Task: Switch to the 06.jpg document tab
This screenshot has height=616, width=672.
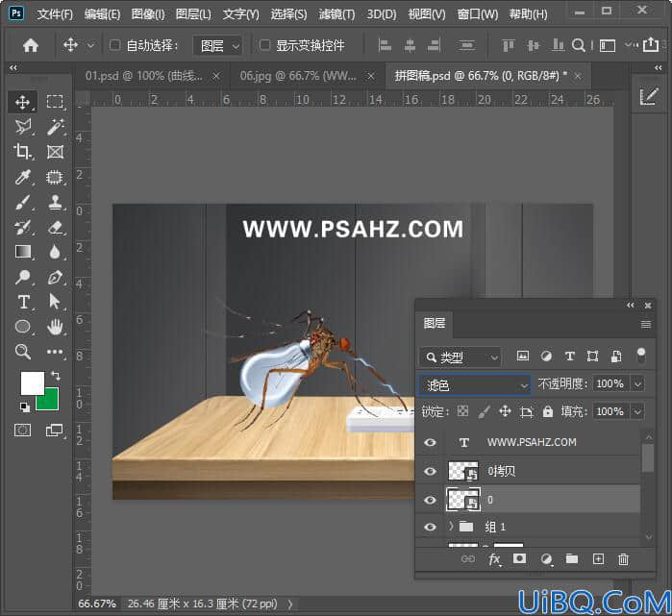Action: pos(297,76)
